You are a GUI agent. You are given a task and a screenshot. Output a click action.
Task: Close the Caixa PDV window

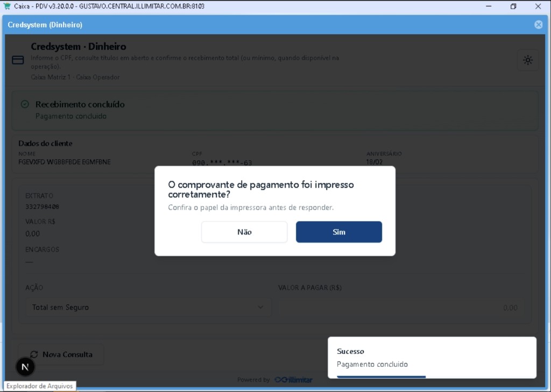pos(538,6)
